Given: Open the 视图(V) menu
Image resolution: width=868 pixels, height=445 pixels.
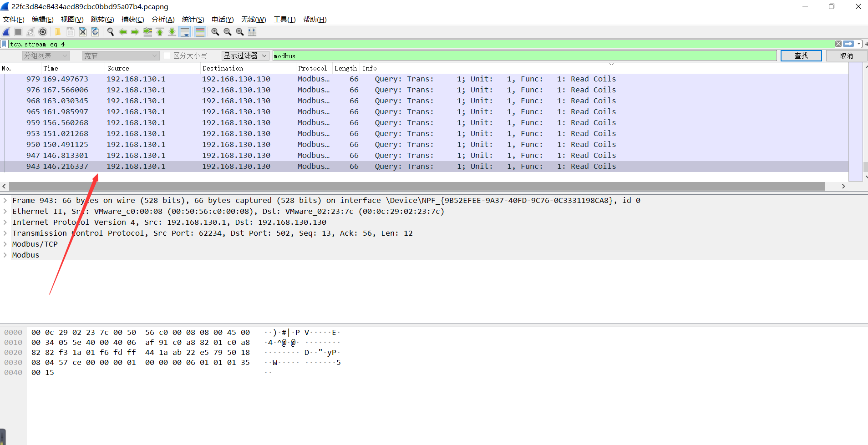Looking at the screenshot, I should pyautogui.click(x=72, y=20).
